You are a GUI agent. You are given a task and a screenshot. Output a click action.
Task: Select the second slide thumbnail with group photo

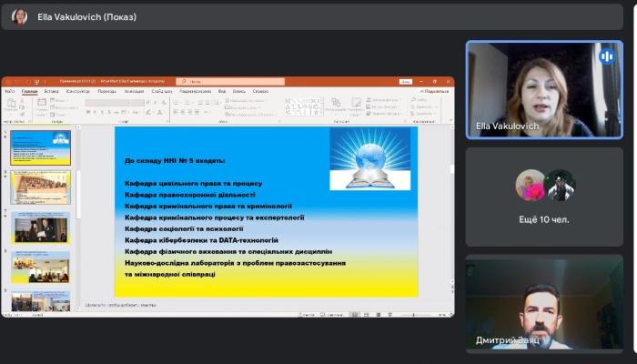40,187
